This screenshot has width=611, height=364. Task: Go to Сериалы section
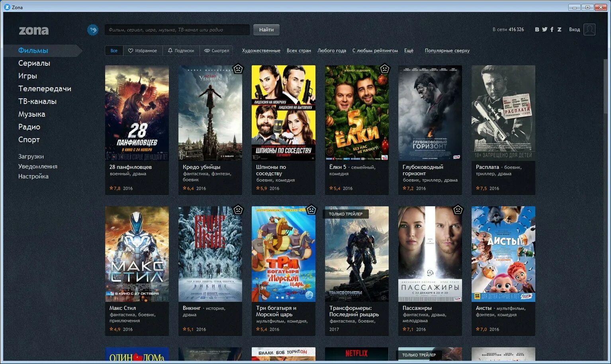point(34,63)
